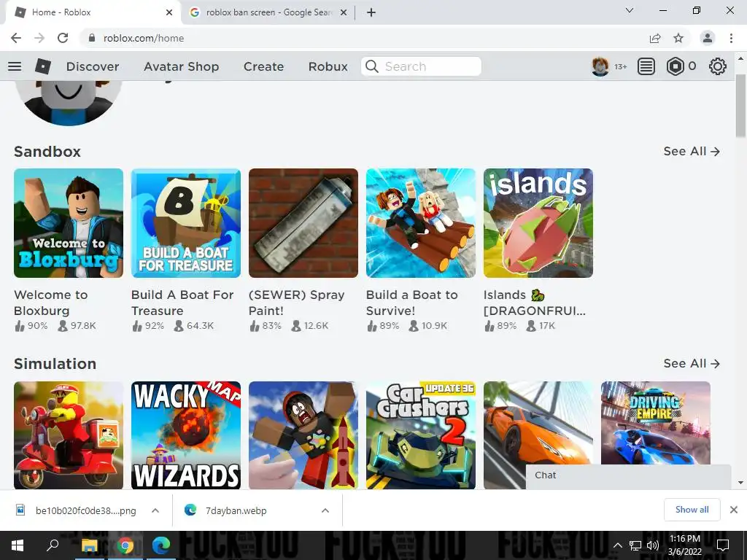Screen dimensions: 747x560
Task: Open the Windows Start menu
Action: coord(18,545)
